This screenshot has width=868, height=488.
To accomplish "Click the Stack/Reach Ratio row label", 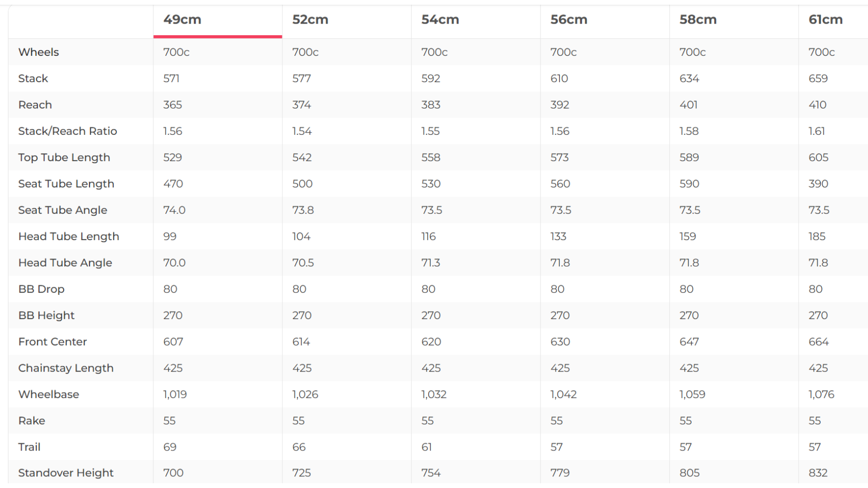I will click(67, 131).
